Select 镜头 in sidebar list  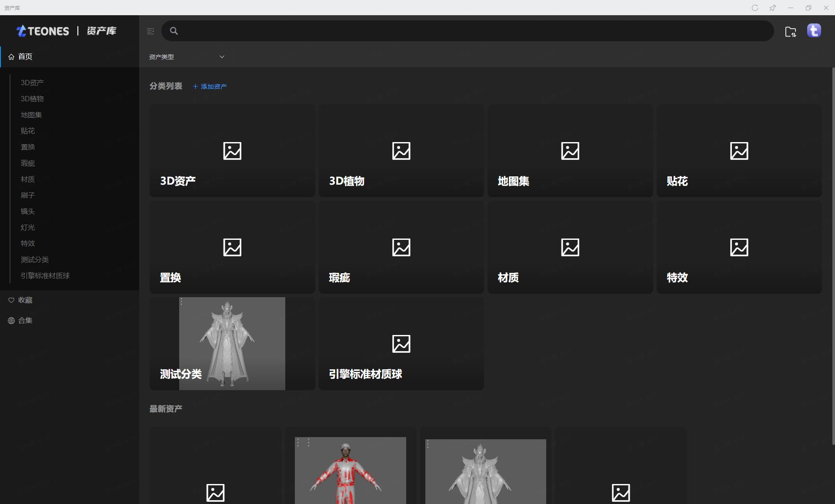click(28, 211)
